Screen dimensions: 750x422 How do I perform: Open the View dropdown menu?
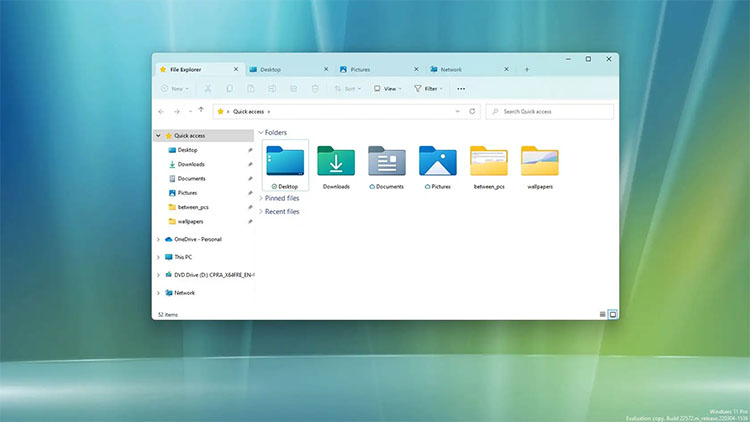point(388,89)
